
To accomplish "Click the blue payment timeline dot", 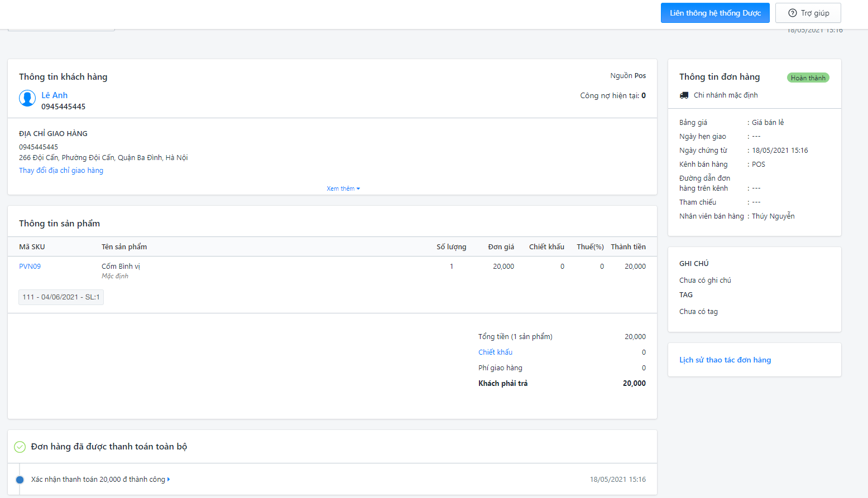I will pyautogui.click(x=20, y=480).
